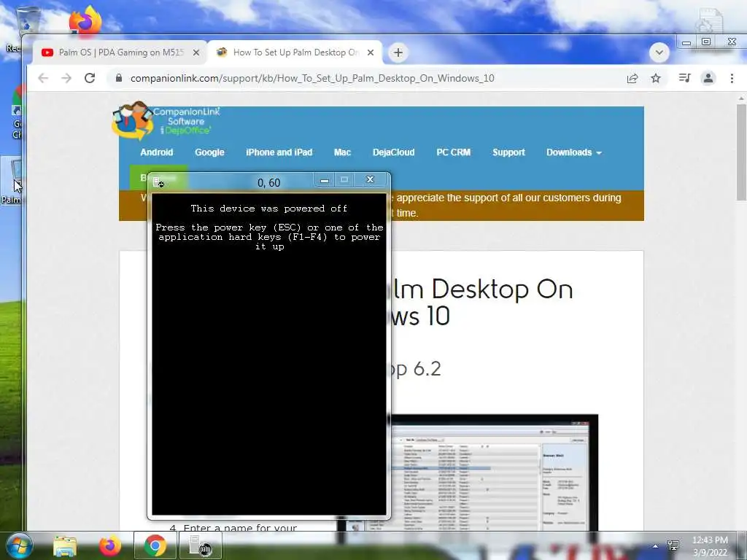Open the Android menu item
This screenshot has height=560, width=747.
pyautogui.click(x=156, y=152)
